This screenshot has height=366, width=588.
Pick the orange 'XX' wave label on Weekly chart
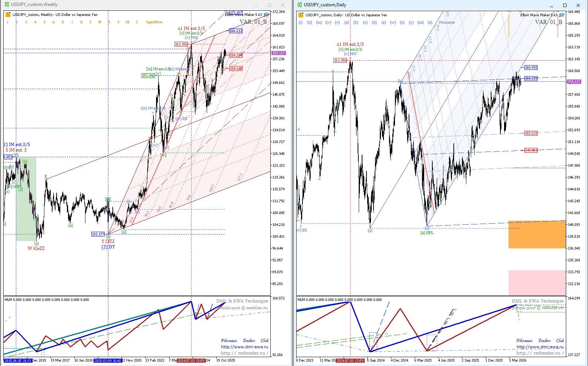128,22
